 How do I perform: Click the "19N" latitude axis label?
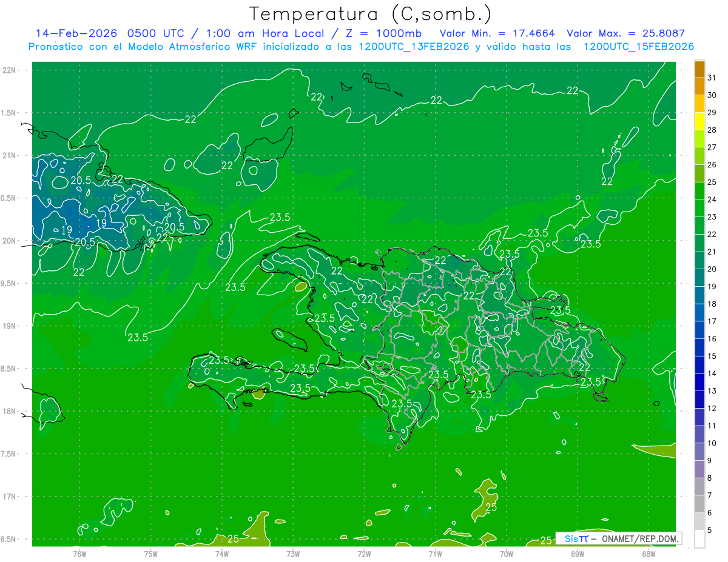coord(10,326)
